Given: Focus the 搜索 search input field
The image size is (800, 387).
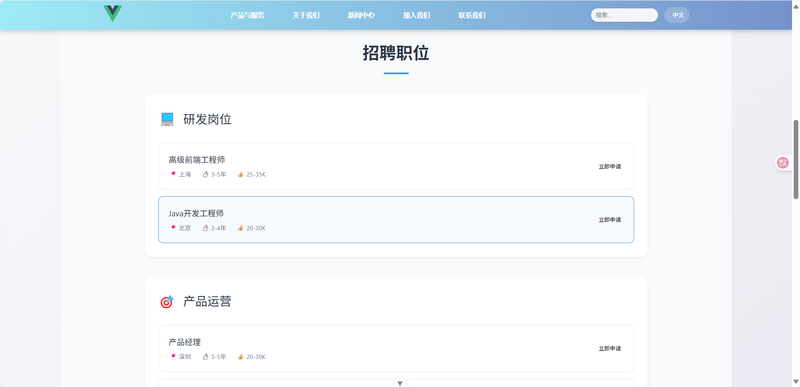Looking at the screenshot, I should pos(624,15).
